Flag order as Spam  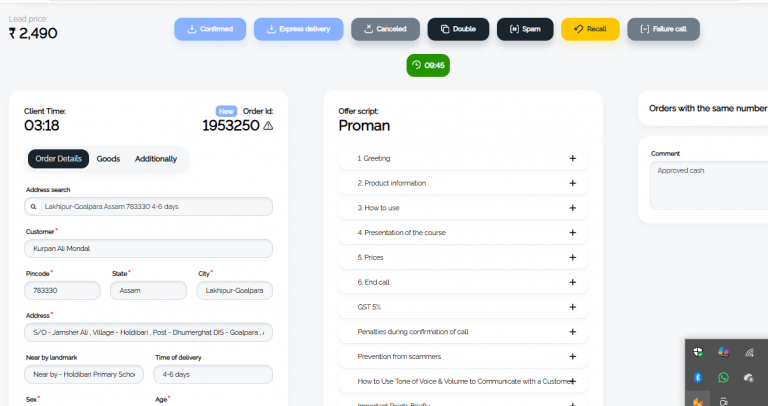tap(525, 29)
